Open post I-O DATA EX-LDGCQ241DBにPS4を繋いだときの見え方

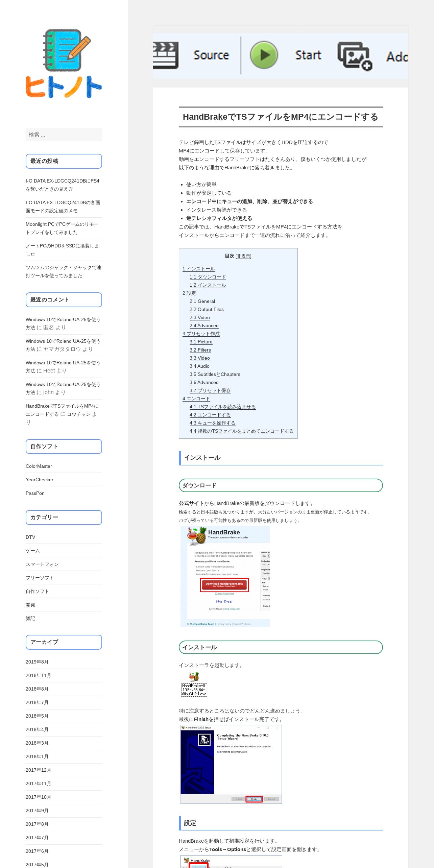(x=63, y=185)
